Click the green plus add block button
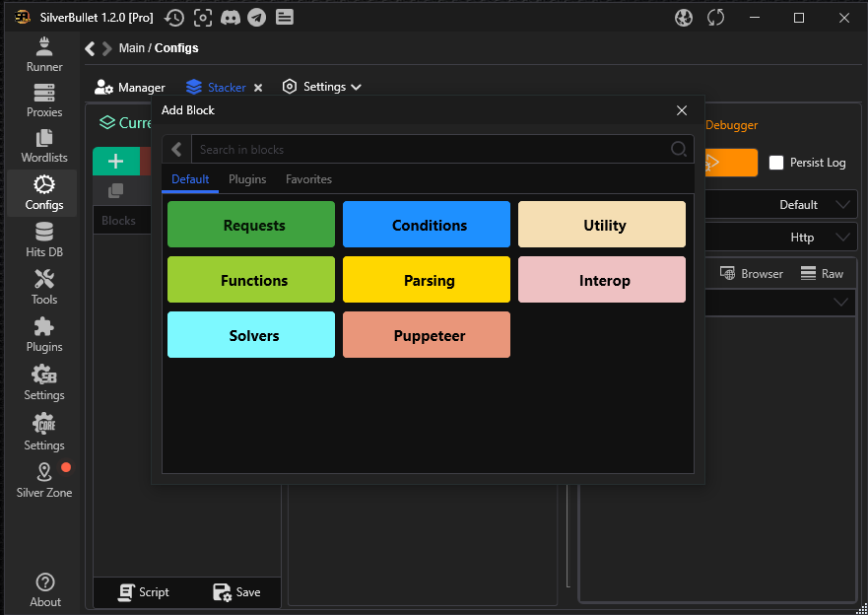The height and width of the screenshot is (615, 868). [115, 161]
